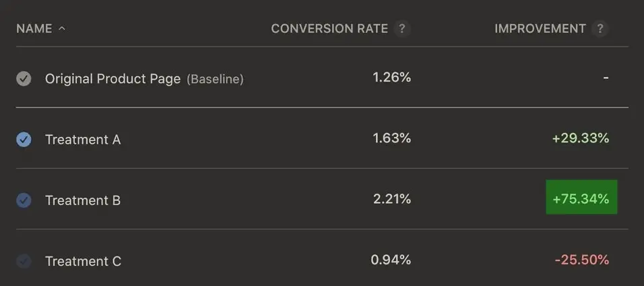Toggle the Original Product Page checkbox
Viewport: 644px width, 286px height.
click(x=24, y=79)
